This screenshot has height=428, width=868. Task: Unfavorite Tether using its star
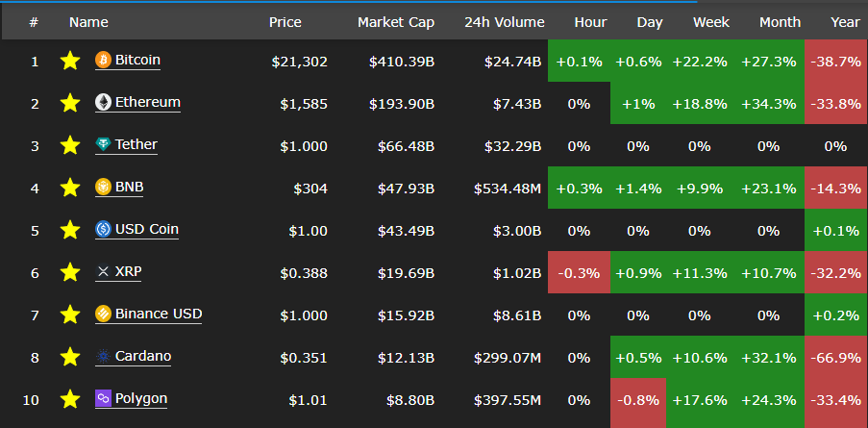(x=70, y=145)
